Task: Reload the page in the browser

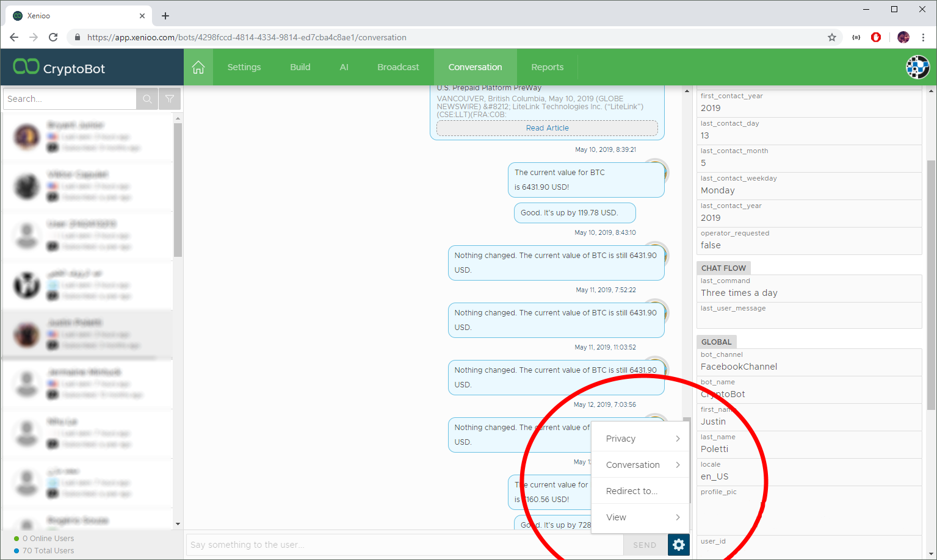Action: coord(53,37)
